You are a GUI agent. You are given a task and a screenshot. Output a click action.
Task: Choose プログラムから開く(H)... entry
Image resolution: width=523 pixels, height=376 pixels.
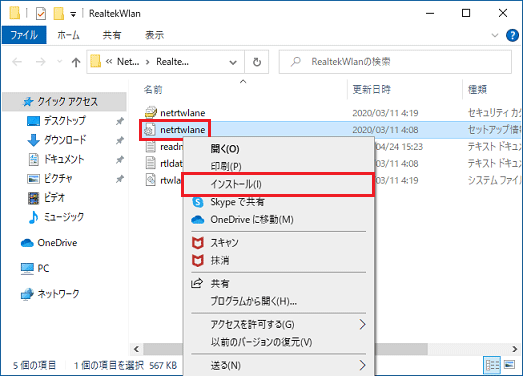pyautogui.click(x=278, y=301)
